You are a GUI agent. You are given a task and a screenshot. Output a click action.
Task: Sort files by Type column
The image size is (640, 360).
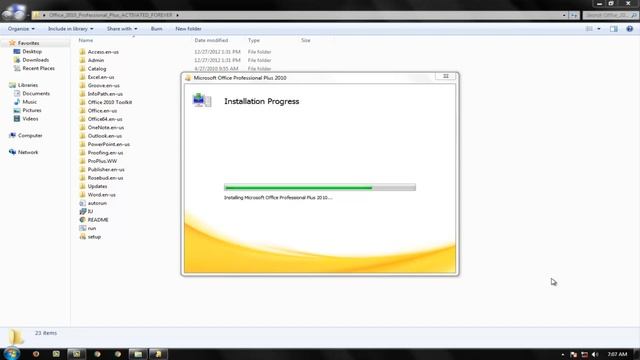(253, 40)
